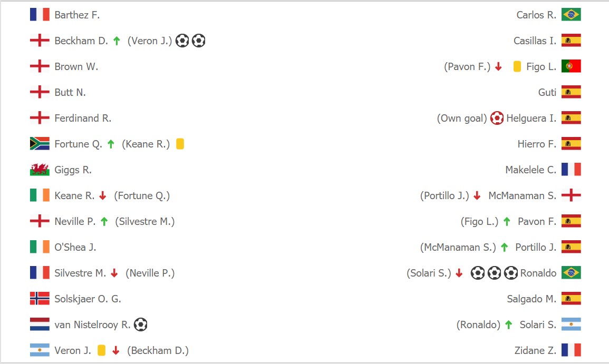Open player Barthez F.

click(78, 15)
